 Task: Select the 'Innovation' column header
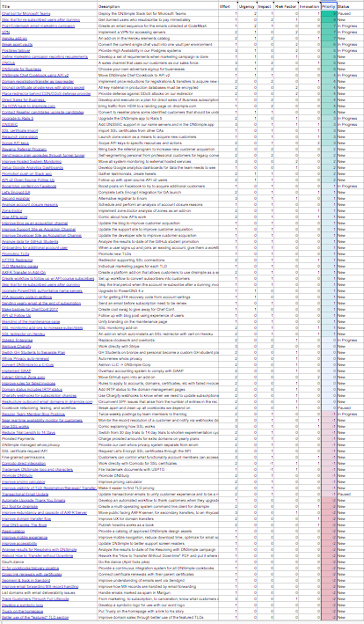click(309, 7)
